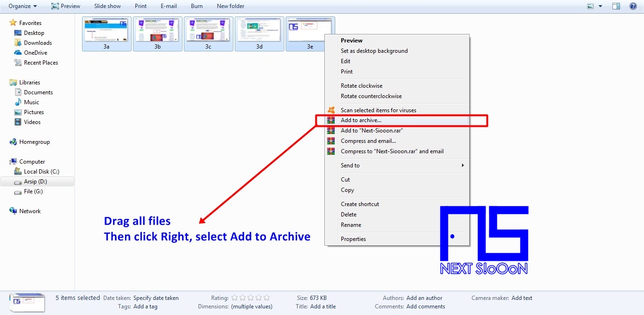Click the compress icon beside Compress and email

click(x=331, y=141)
